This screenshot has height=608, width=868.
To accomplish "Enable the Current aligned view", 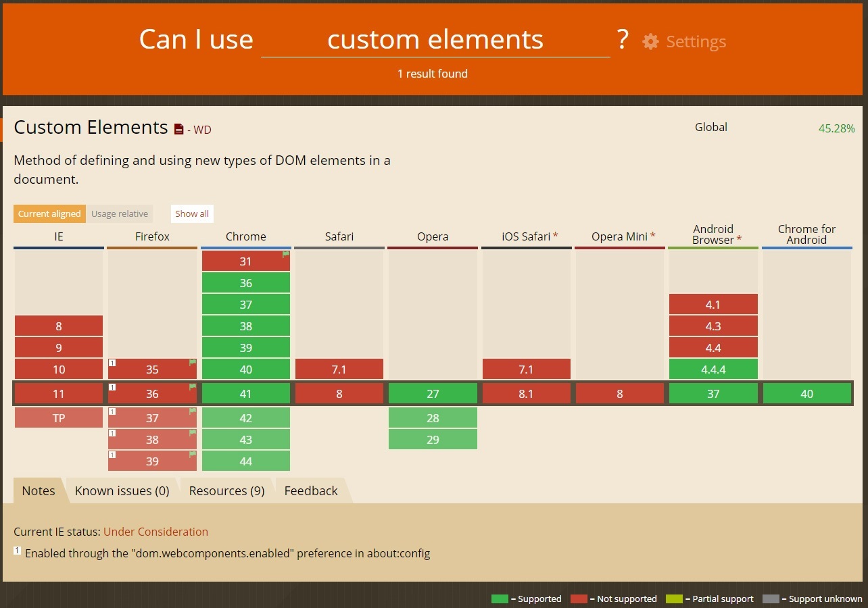I will click(x=49, y=213).
